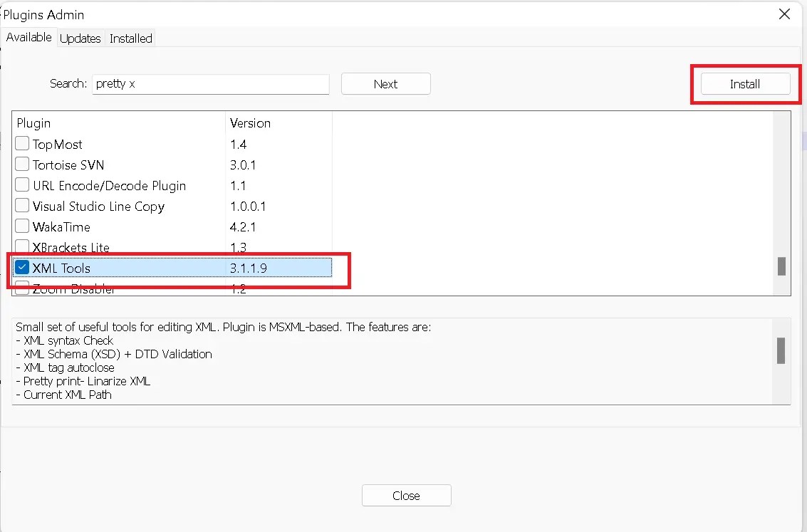
Task: Click the plugin list scrollbar thumb
Action: click(781, 266)
